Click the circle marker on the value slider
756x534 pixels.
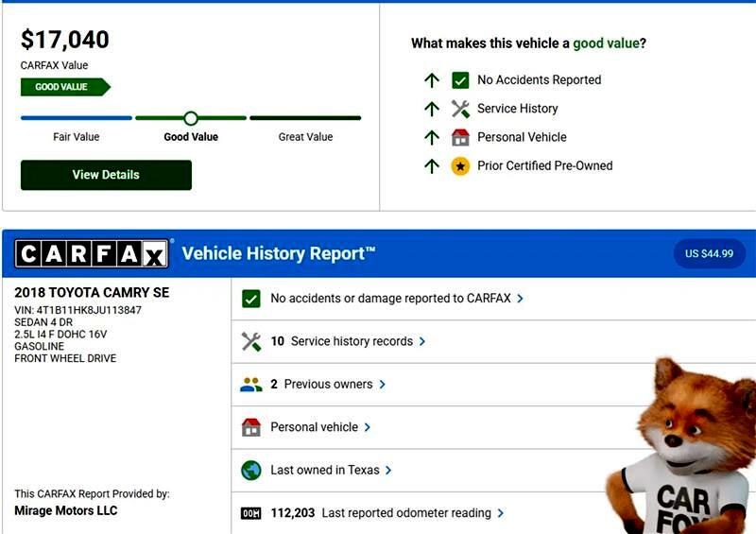tap(191, 118)
